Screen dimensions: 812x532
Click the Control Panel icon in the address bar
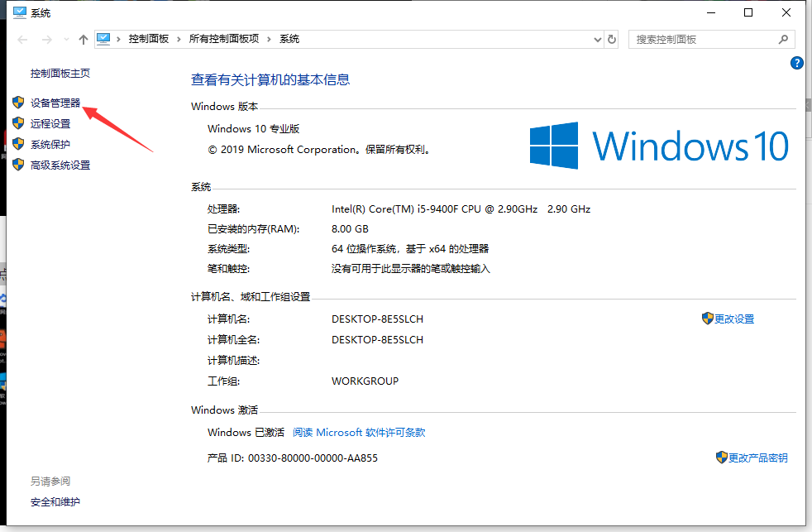(103, 38)
